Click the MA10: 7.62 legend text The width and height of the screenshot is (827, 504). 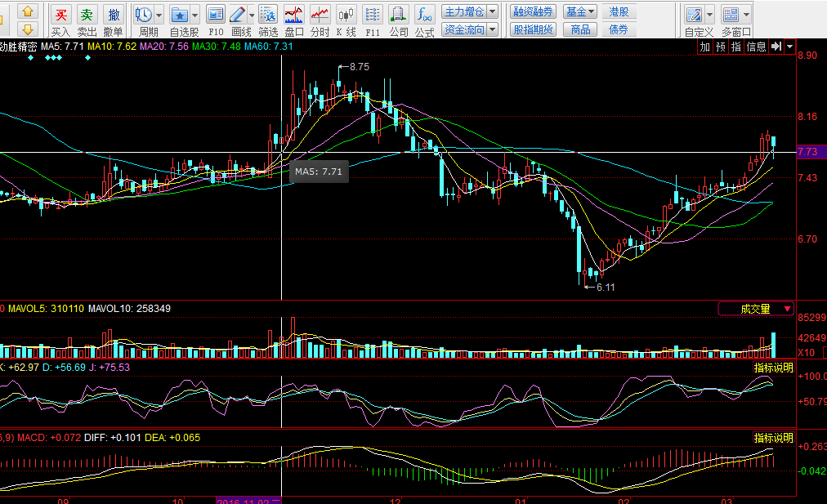(x=112, y=47)
